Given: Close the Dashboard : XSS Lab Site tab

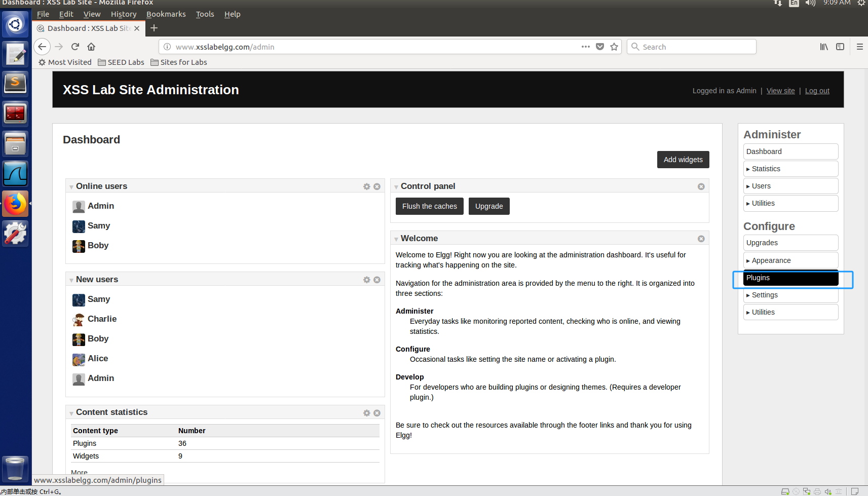Looking at the screenshot, I should (137, 28).
